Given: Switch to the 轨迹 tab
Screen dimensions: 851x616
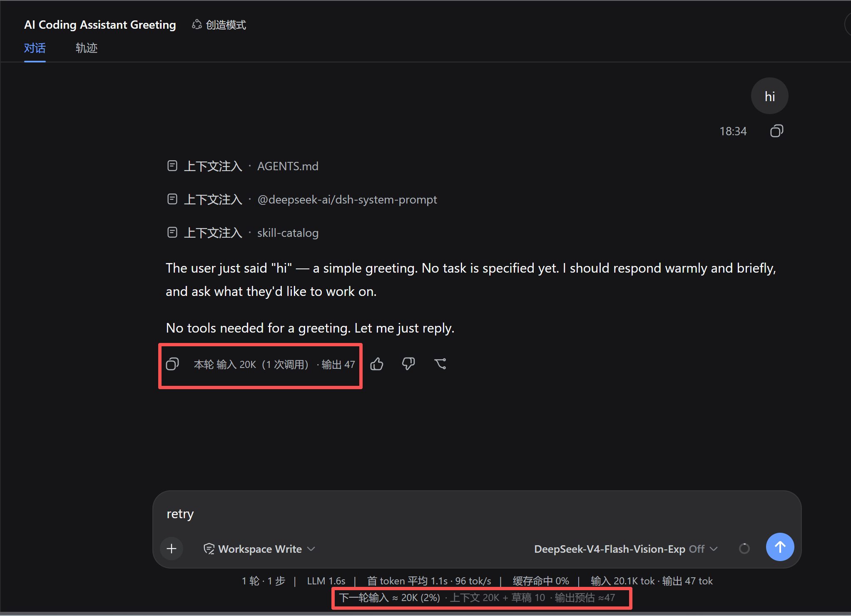Looking at the screenshot, I should pyautogui.click(x=87, y=48).
